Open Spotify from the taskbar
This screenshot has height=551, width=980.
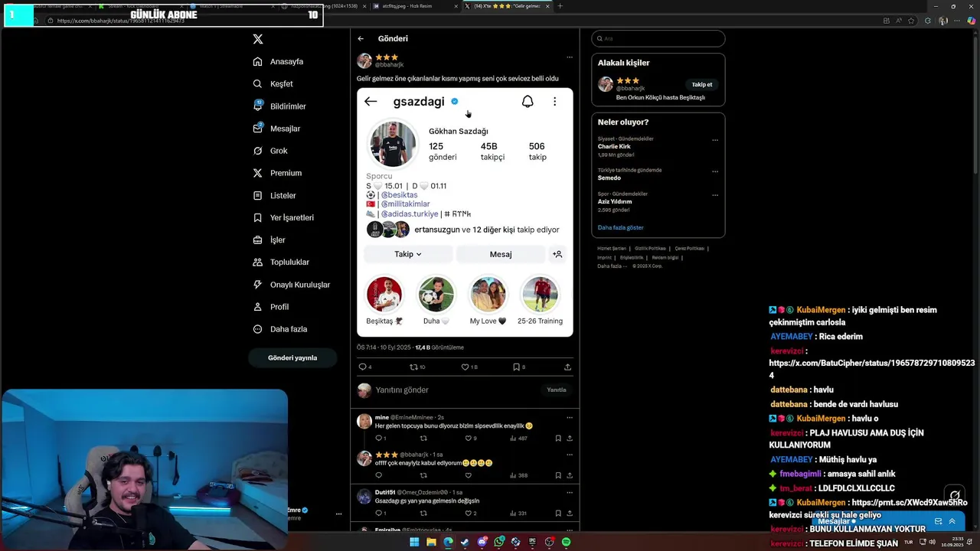click(x=566, y=542)
